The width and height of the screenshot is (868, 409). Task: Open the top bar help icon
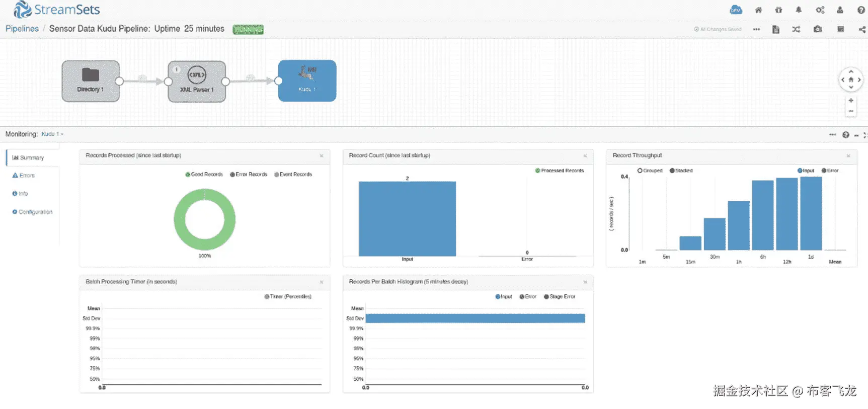coord(861,10)
